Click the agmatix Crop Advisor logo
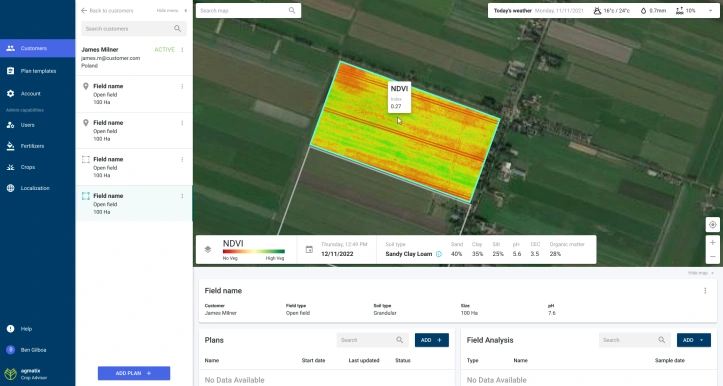Viewport: 723px width, 386px height. pyautogui.click(x=26, y=374)
